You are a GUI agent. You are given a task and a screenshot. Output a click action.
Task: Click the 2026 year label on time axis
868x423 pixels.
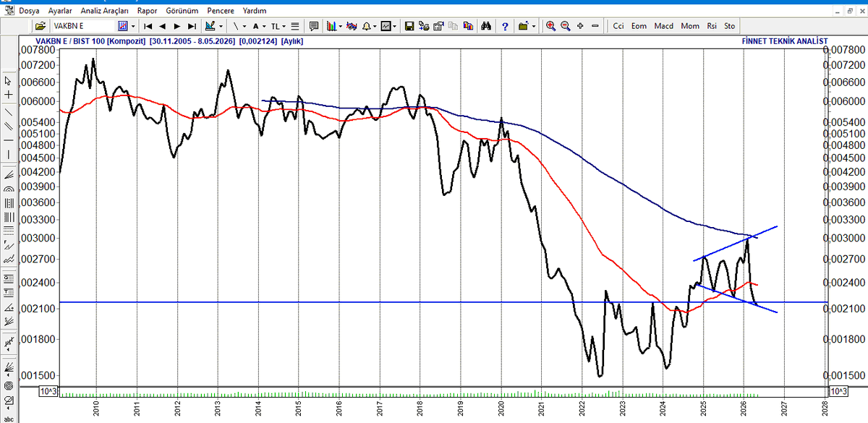tap(744, 409)
